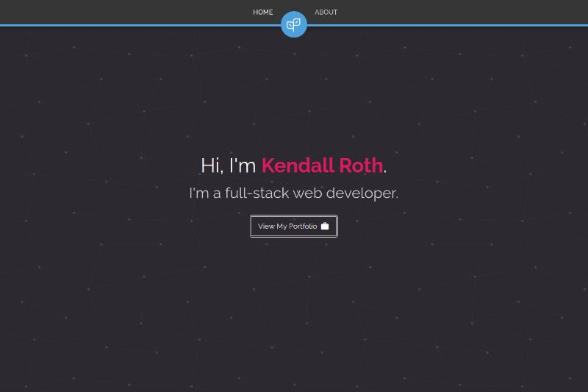Click the full-stack web developer subtitle

[x=293, y=193]
